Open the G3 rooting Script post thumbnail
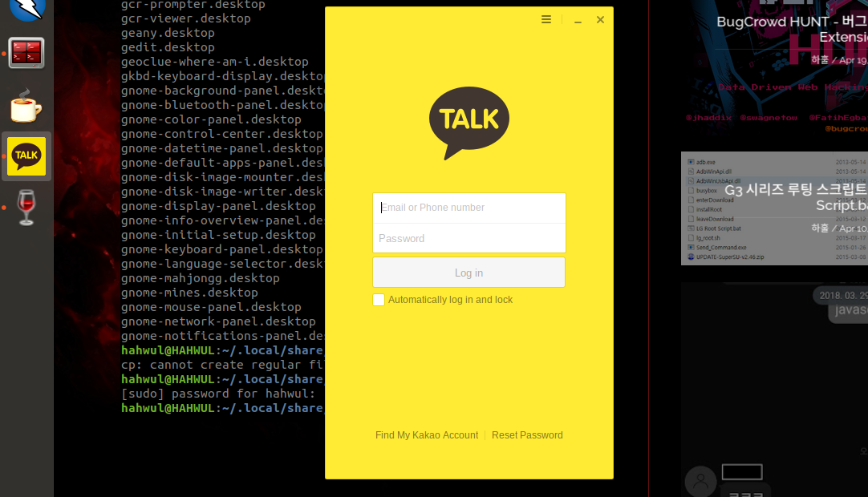 [x=774, y=208]
